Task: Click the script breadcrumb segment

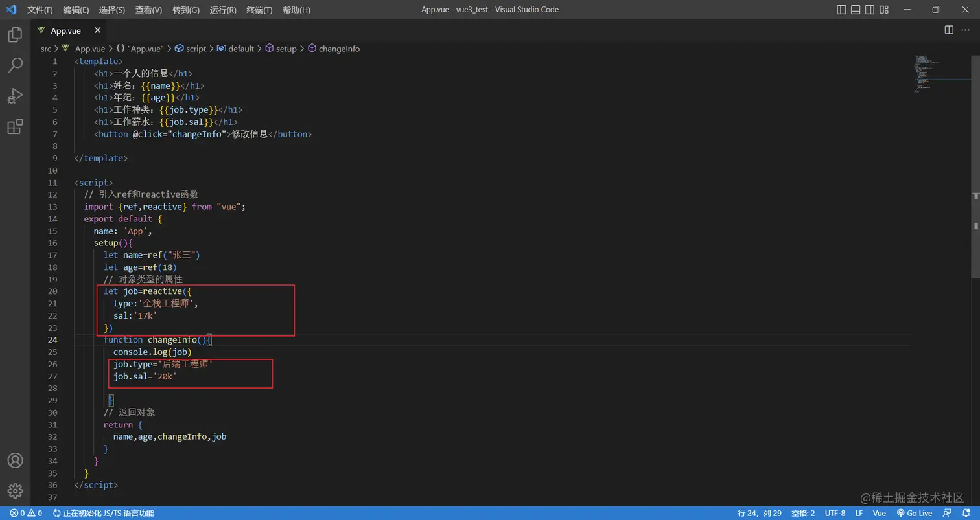Action: (191, 49)
